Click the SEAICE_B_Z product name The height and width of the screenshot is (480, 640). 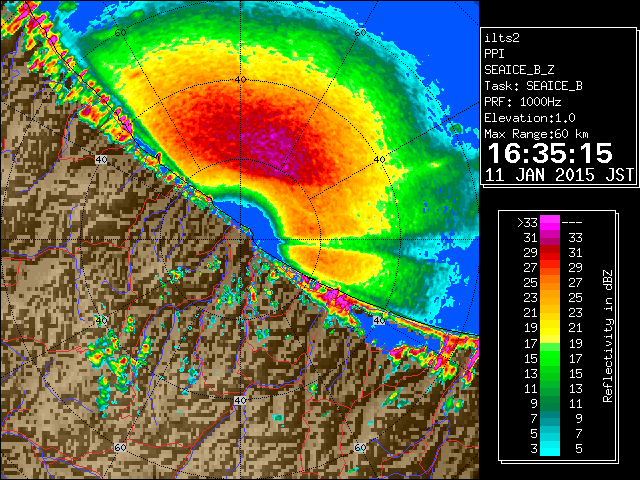[519, 70]
